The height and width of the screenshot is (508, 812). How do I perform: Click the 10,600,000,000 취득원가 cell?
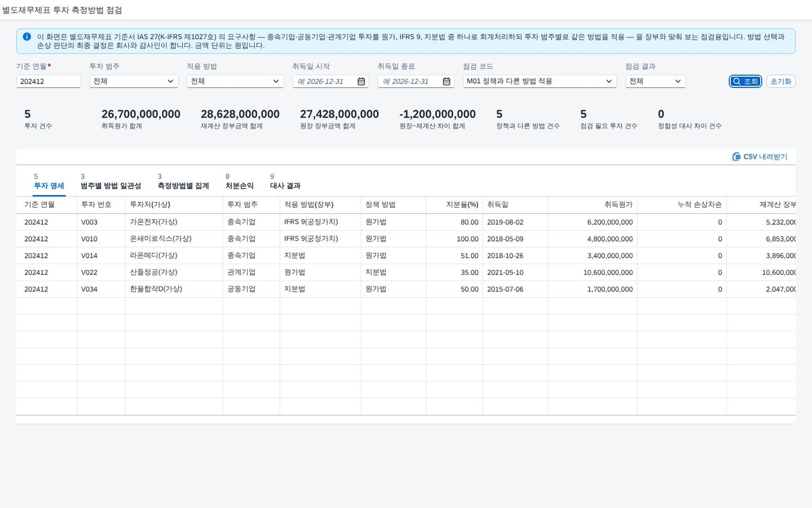[x=593, y=273]
